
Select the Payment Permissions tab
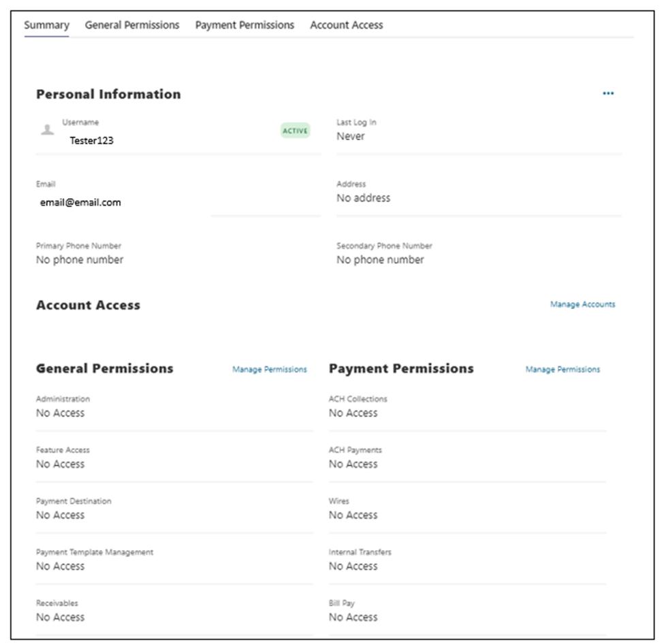coord(244,25)
